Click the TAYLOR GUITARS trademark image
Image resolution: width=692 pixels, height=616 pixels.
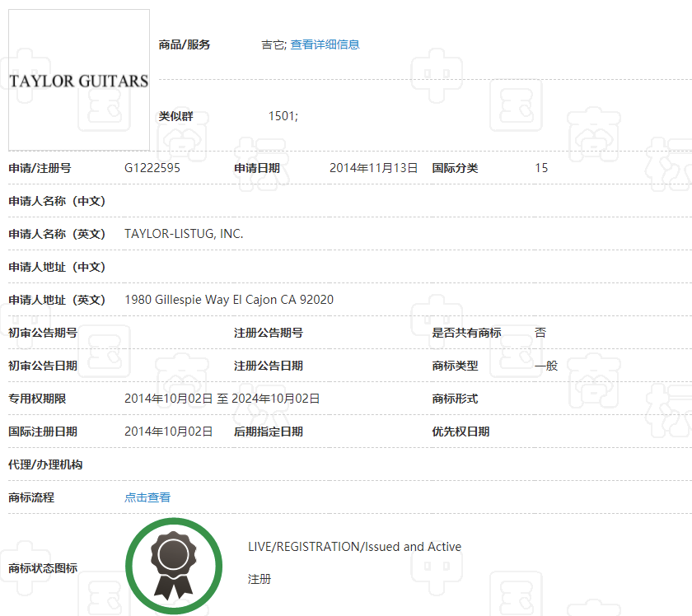coord(79,81)
